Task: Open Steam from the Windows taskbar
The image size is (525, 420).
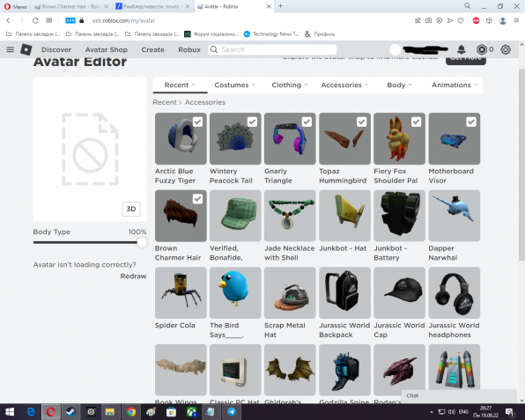Action: pos(70,411)
